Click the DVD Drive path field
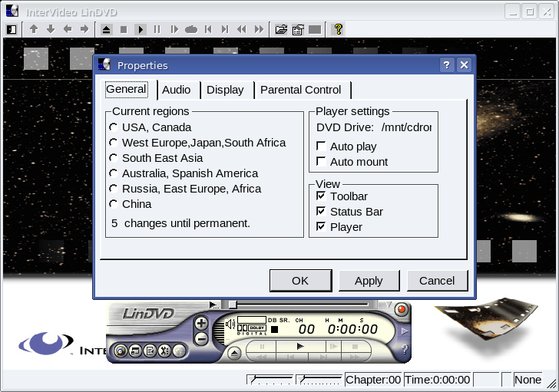This screenshot has height=392, width=559. pyautogui.click(x=406, y=127)
